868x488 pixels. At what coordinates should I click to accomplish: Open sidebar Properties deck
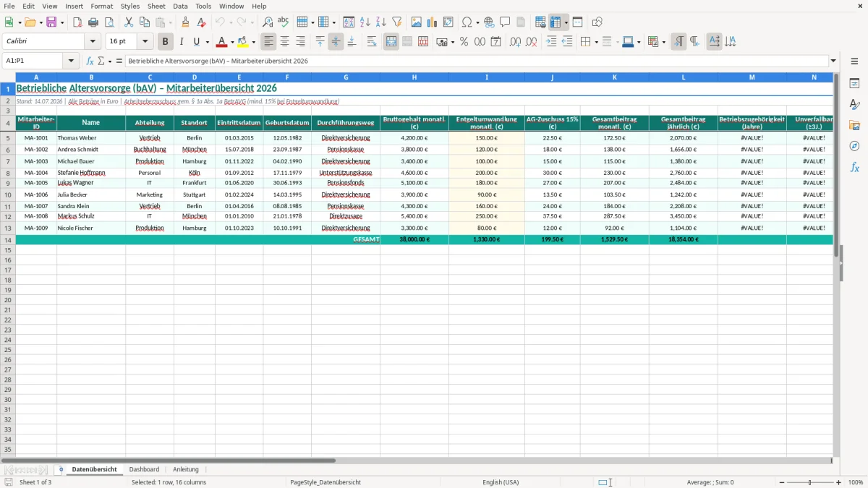(854, 84)
